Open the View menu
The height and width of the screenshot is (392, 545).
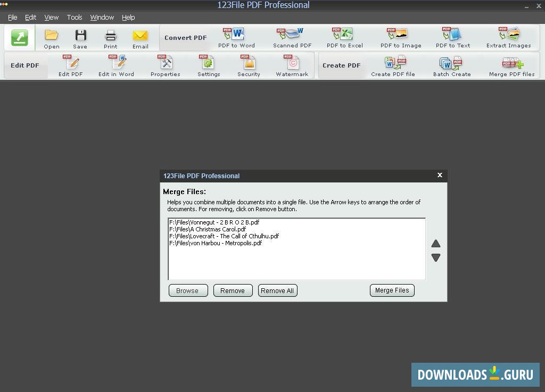52,18
